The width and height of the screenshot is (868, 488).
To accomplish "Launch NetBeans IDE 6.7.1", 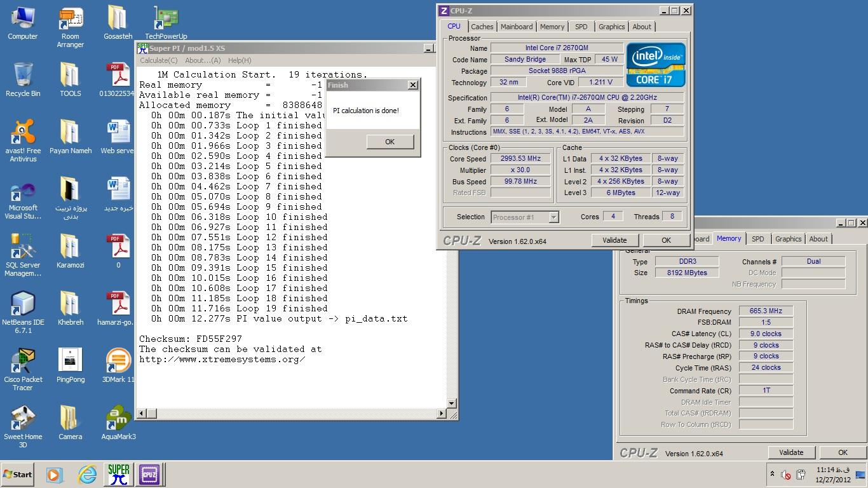I will click(23, 313).
